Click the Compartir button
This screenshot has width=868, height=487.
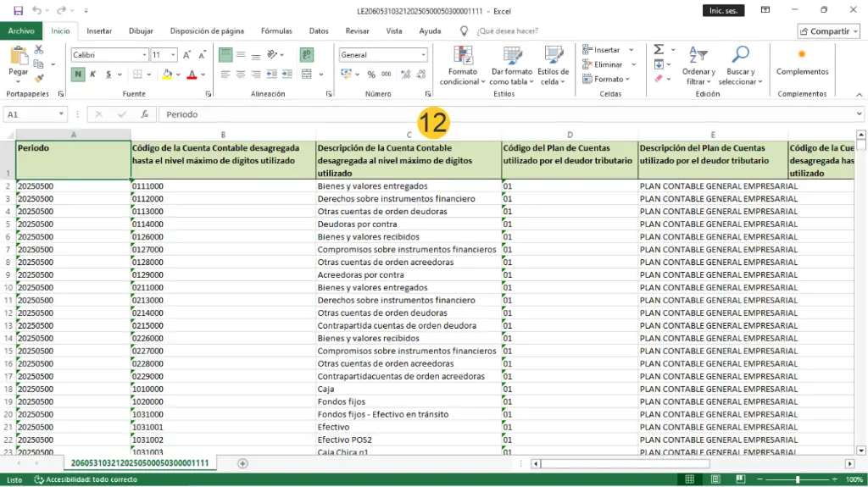point(828,31)
